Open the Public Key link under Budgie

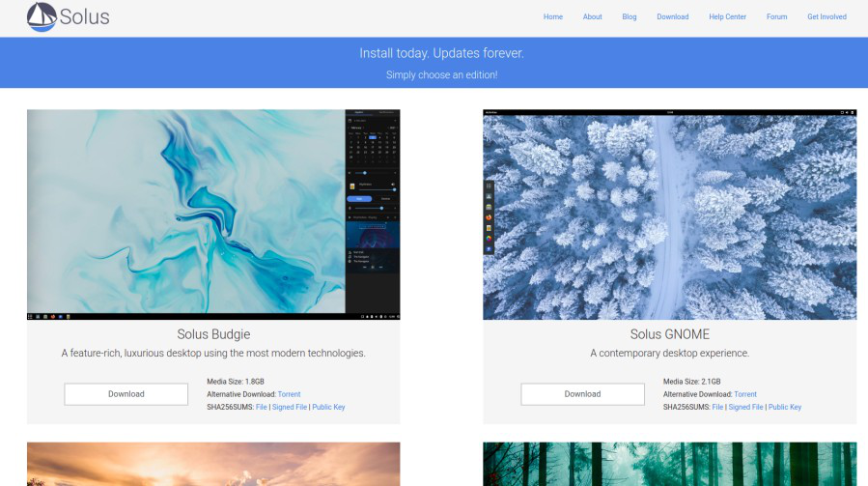click(328, 407)
